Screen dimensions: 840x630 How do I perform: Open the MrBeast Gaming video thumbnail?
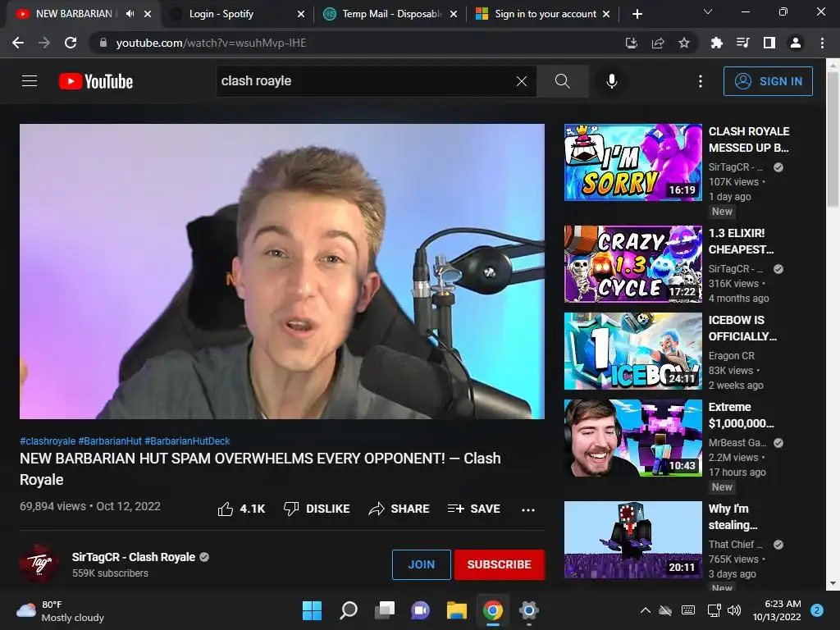click(x=632, y=438)
